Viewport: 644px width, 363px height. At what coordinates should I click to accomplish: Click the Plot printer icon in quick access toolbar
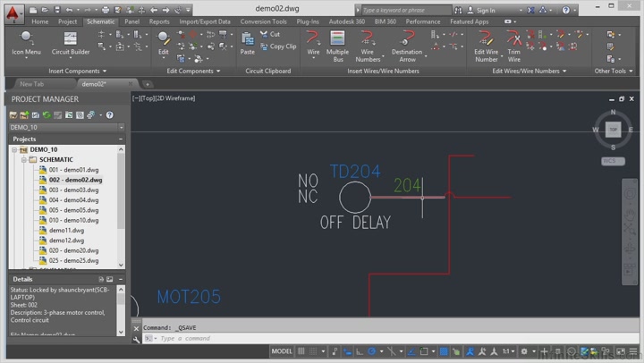106,10
